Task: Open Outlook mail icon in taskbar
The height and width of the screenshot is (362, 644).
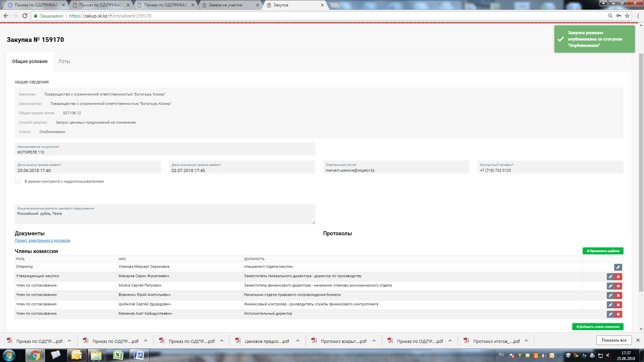Action: [x=76, y=355]
